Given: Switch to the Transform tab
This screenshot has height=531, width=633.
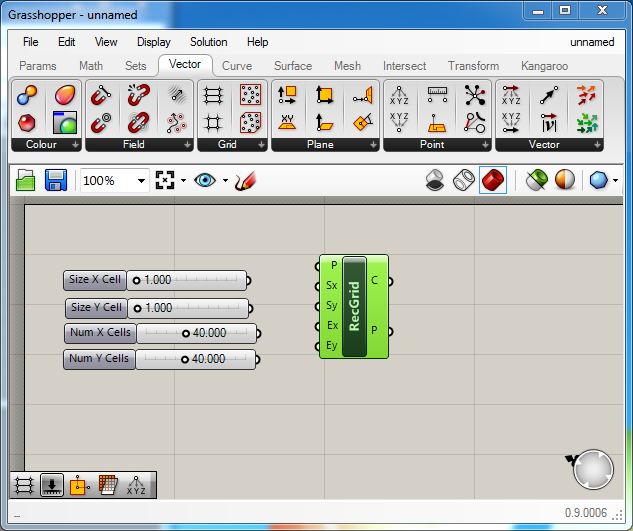Looking at the screenshot, I should pos(474,66).
